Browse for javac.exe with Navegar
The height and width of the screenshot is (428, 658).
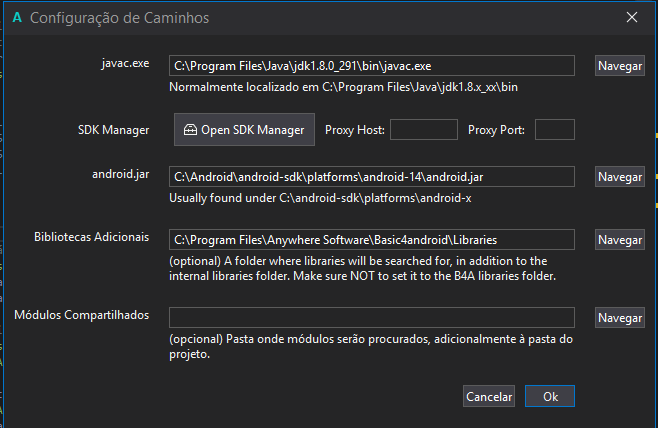[620, 66]
